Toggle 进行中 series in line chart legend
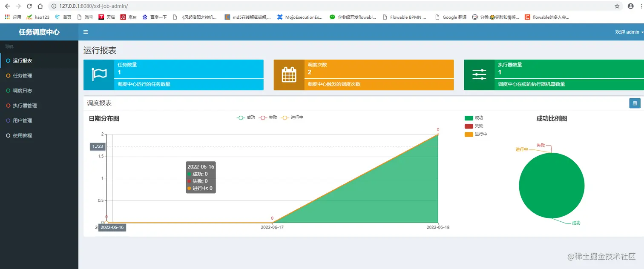 292,117
